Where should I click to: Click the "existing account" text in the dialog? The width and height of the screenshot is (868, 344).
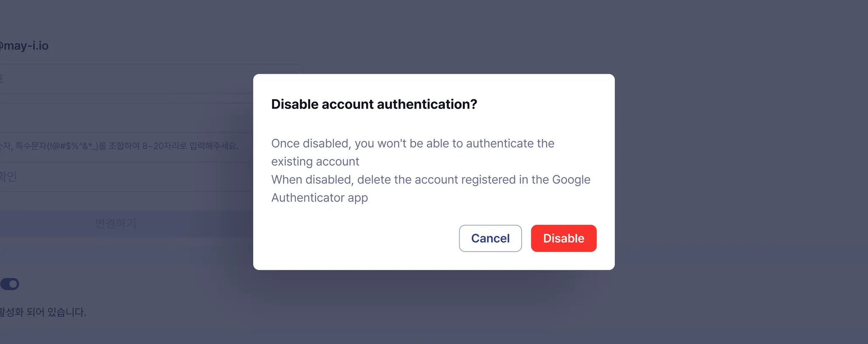(315, 162)
